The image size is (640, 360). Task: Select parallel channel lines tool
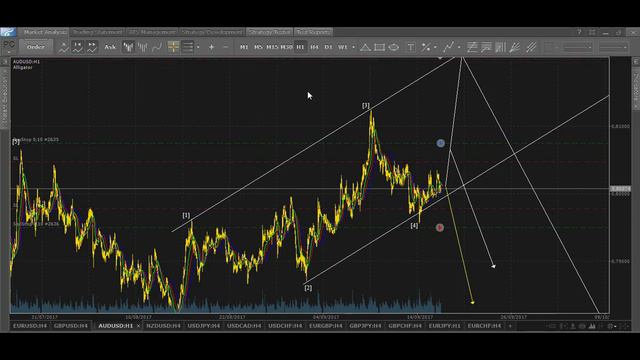pos(531,47)
